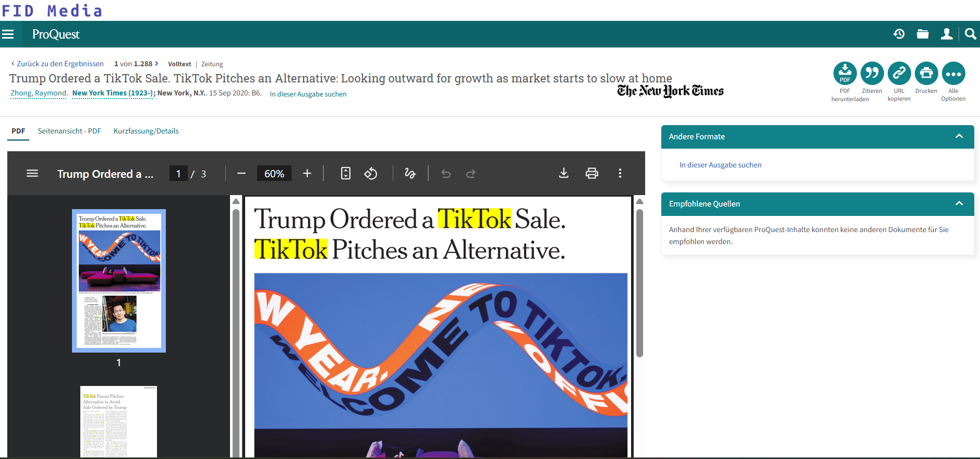Image resolution: width=980 pixels, height=459 pixels.
Task: Open ProQuest main hamburger menu
Action: click(x=8, y=34)
